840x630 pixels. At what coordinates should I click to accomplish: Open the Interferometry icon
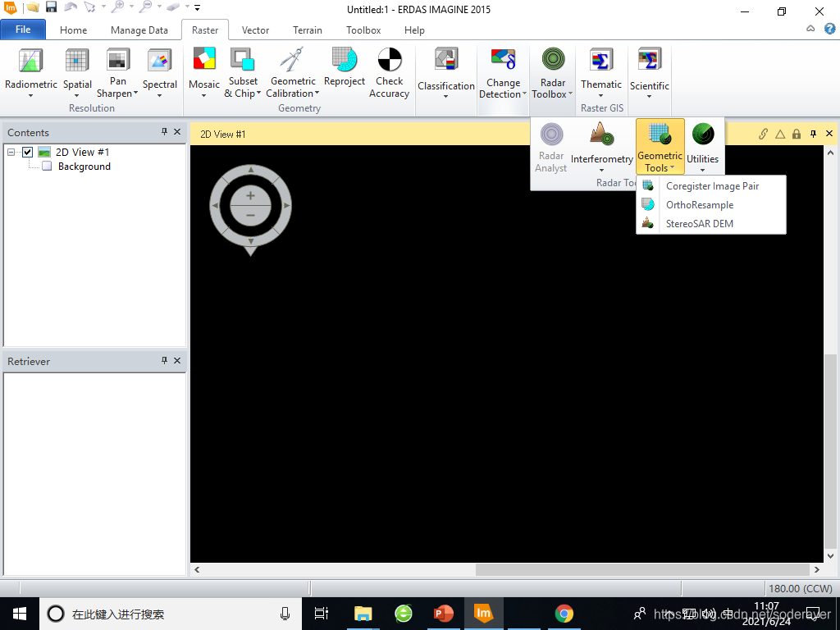coord(601,135)
